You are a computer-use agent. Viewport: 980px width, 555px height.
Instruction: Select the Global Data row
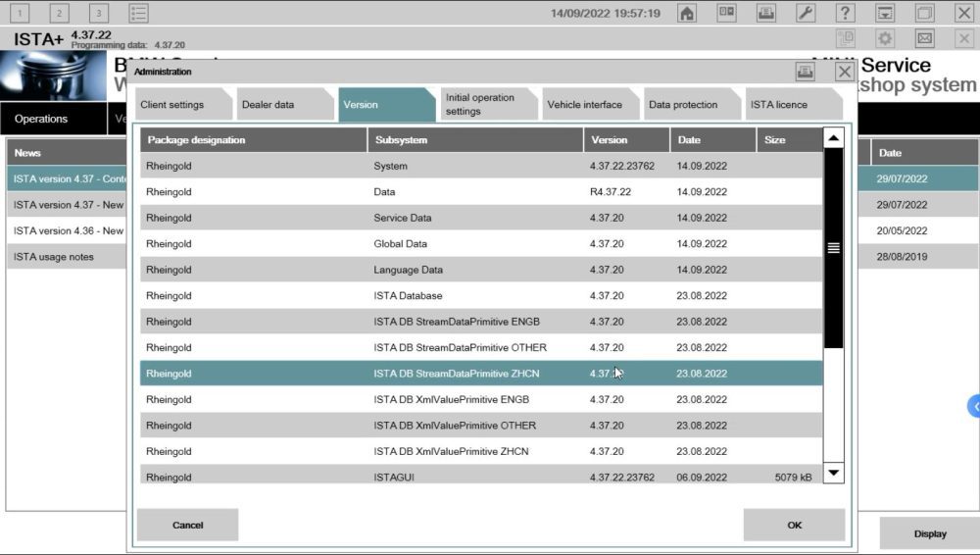click(x=481, y=244)
